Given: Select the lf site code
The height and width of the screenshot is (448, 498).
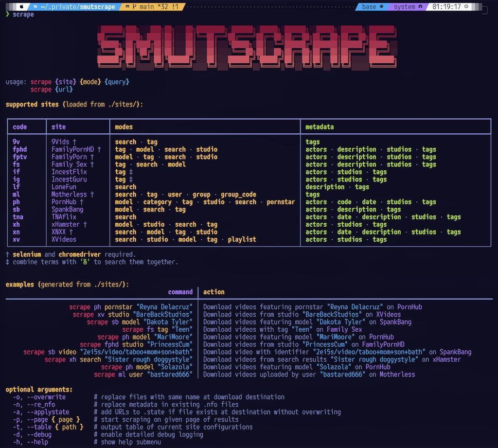Looking at the screenshot, I should pyautogui.click(x=16, y=187).
